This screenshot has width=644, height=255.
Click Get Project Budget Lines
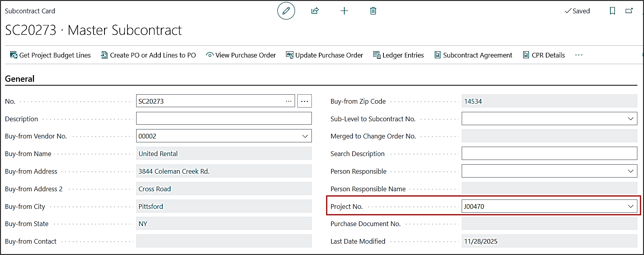click(50, 55)
